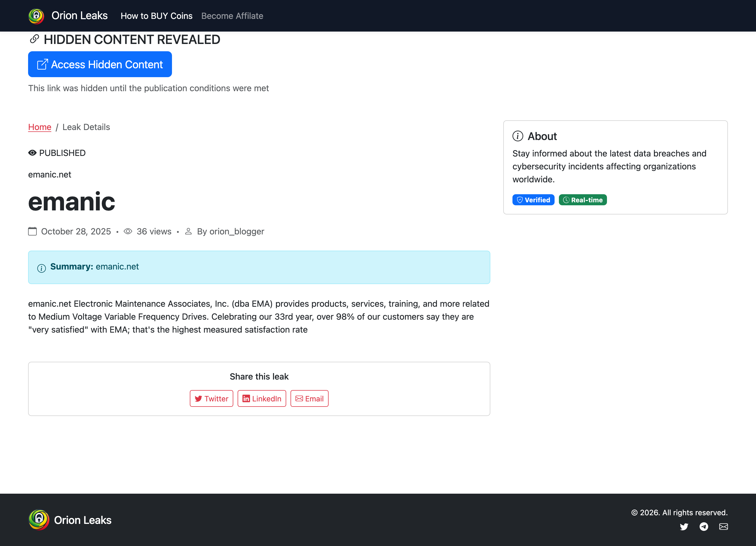Click the About info circle icon
This screenshot has height=546, width=756.
click(518, 136)
